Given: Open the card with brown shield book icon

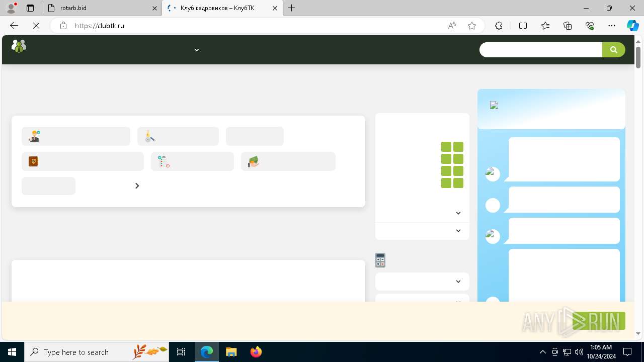Looking at the screenshot, I should [83, 161].
